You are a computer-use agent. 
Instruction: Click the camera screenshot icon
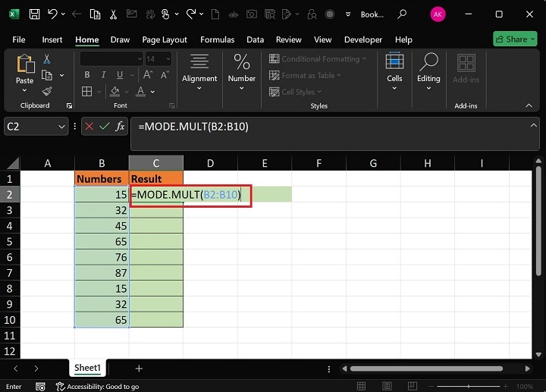(x=252, y=14)
